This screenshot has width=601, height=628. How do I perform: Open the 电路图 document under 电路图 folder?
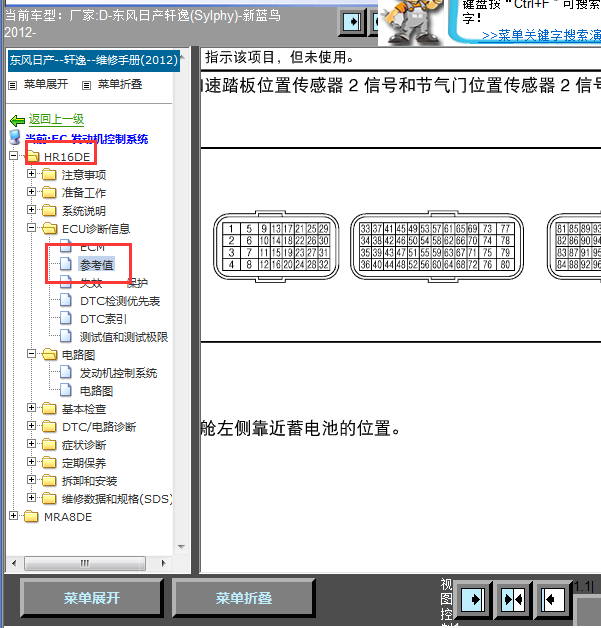click(96, 391)
